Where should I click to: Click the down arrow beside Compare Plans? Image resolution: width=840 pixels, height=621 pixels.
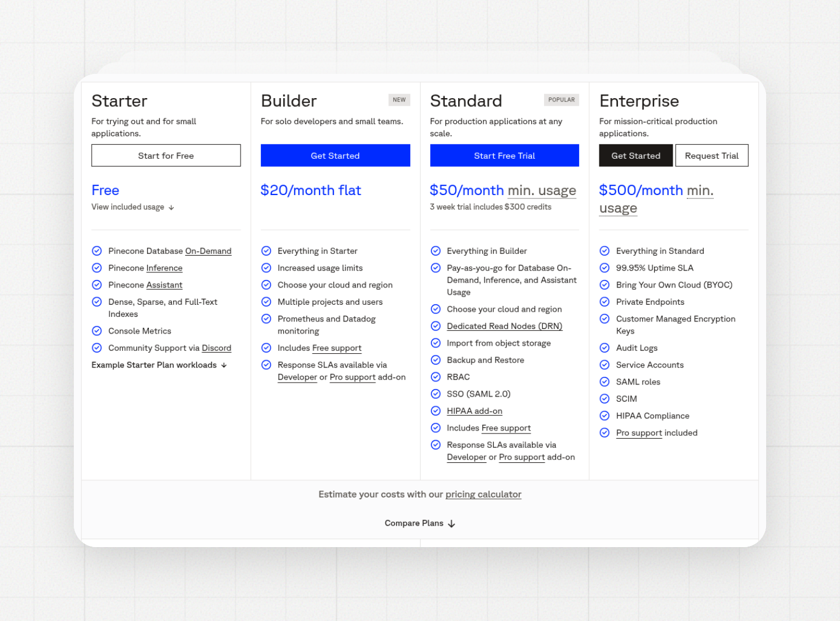coord(451,524)
